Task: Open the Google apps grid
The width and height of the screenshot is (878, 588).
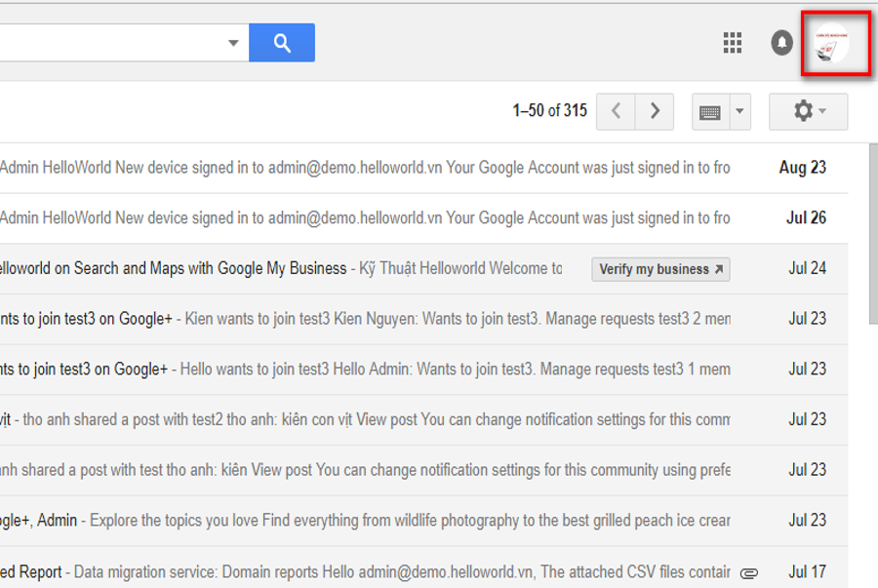Action: pos(733,43)
